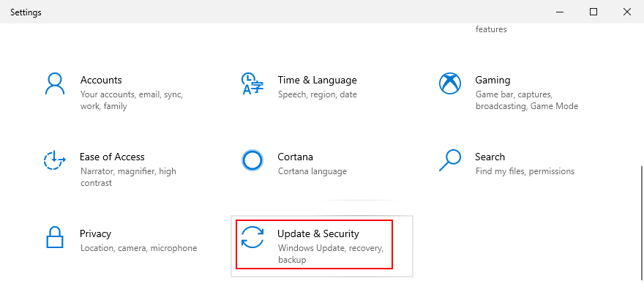Click the Ease of Access dashed-clock icon
The image size is (644, 292).
pos(55,160)
